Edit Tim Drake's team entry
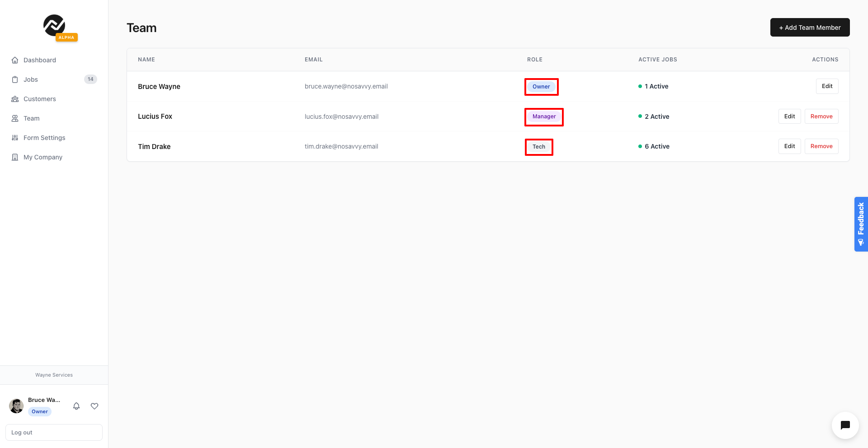868x448 pixels. pyautogui.click(x=789, y=146)
